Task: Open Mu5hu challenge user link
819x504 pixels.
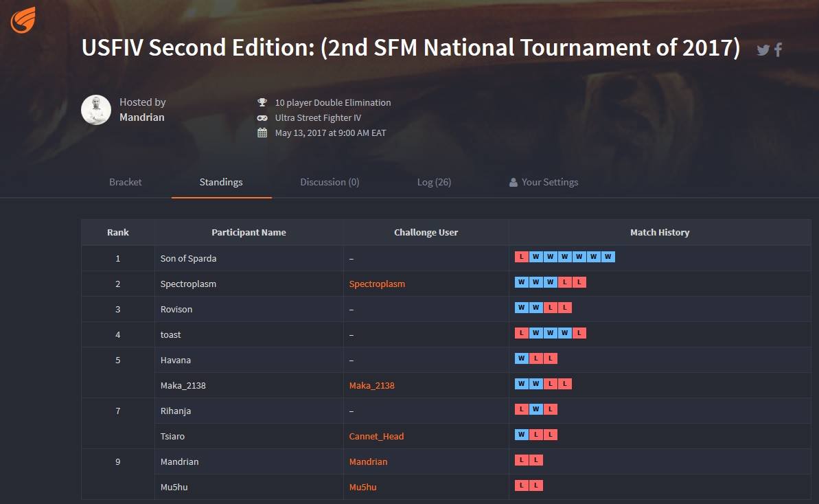Action: click(363, 487)
